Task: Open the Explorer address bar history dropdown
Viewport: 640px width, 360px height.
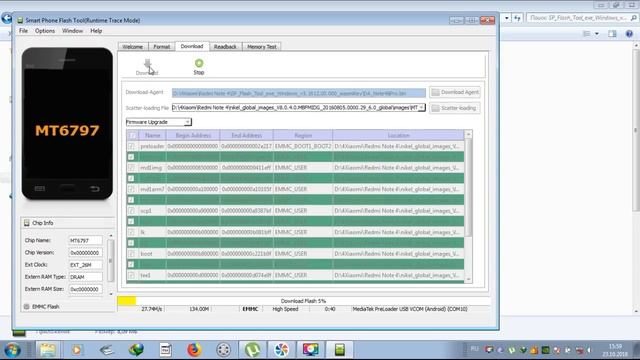Action: pyautogui.click(x=507, y=18)
